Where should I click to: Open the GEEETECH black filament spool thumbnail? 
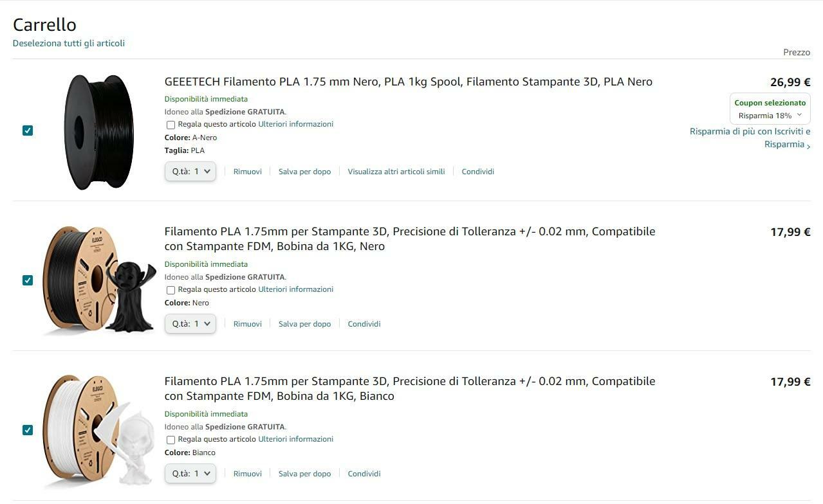pos(98,132)
